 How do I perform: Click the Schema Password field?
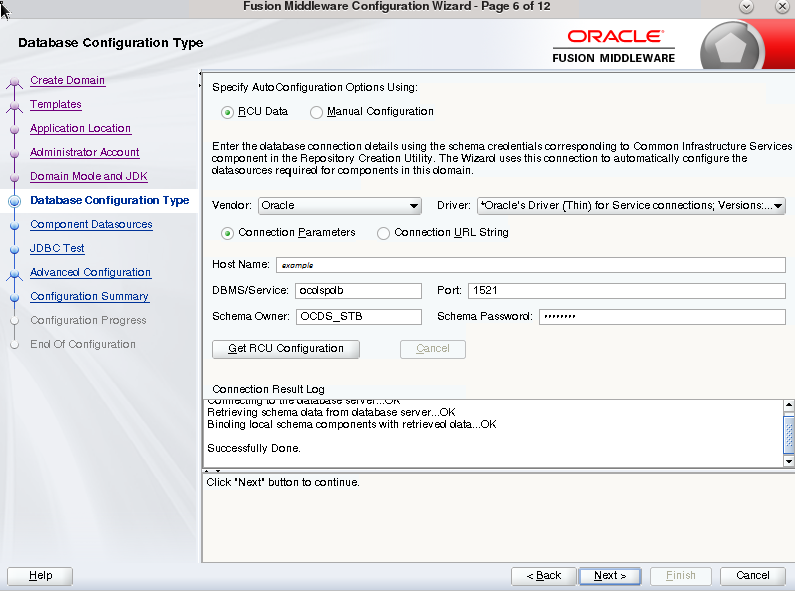pyautogui.click(x=662, y=317)
